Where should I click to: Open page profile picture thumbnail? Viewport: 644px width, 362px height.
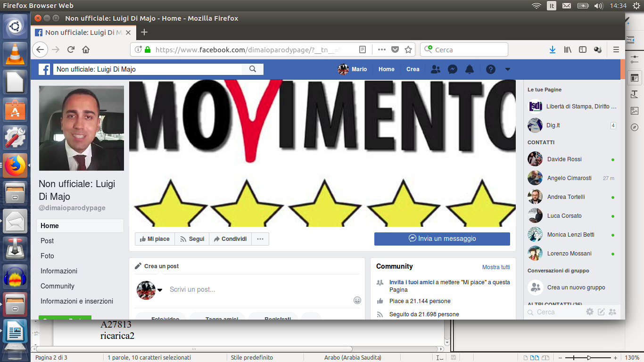click(82, 128)
